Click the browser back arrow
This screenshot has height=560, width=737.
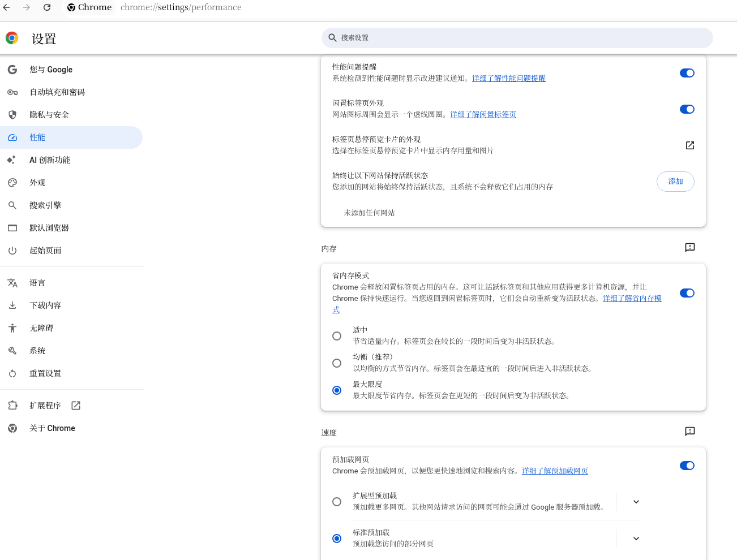(7, 7)
